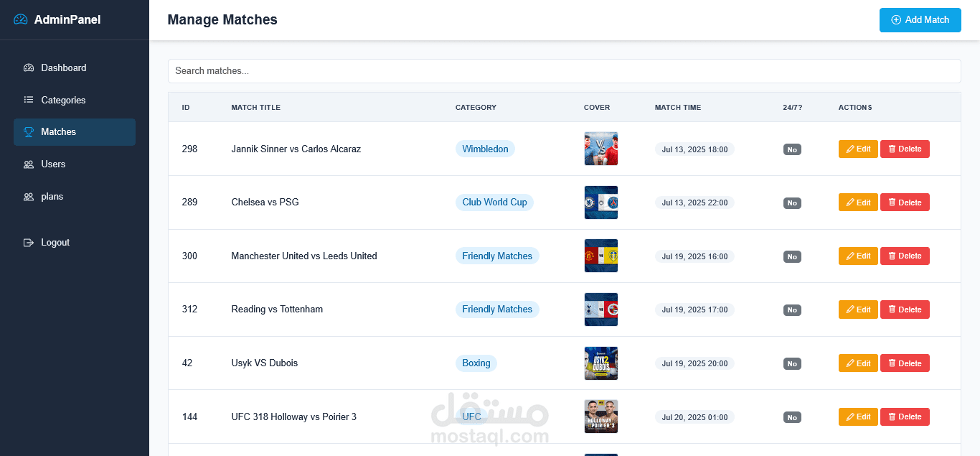Click the Matches trophy icon in sidebar
Image resolution: width=980 pixels, height=456 pixels.
29,132
